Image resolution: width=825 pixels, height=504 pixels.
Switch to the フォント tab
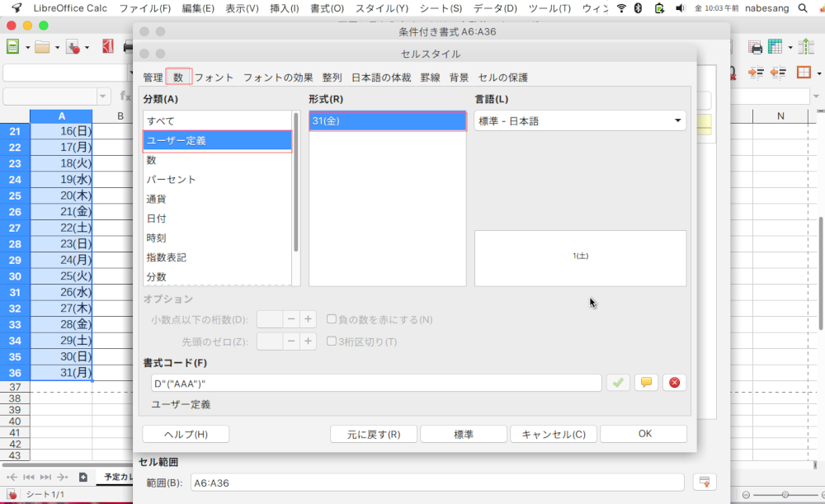(x=214, y=78)
